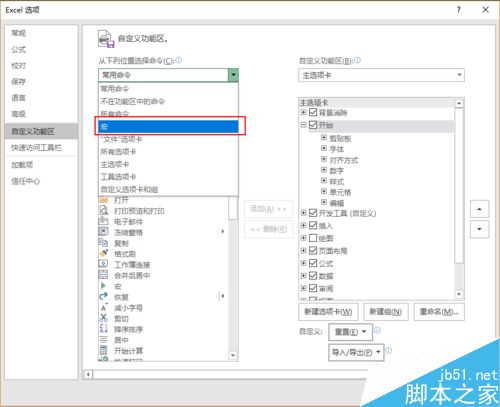Viewport: 500px width, 407px height.
Task: Click the 降序排序 sort icon
Action: coord(104,329)
